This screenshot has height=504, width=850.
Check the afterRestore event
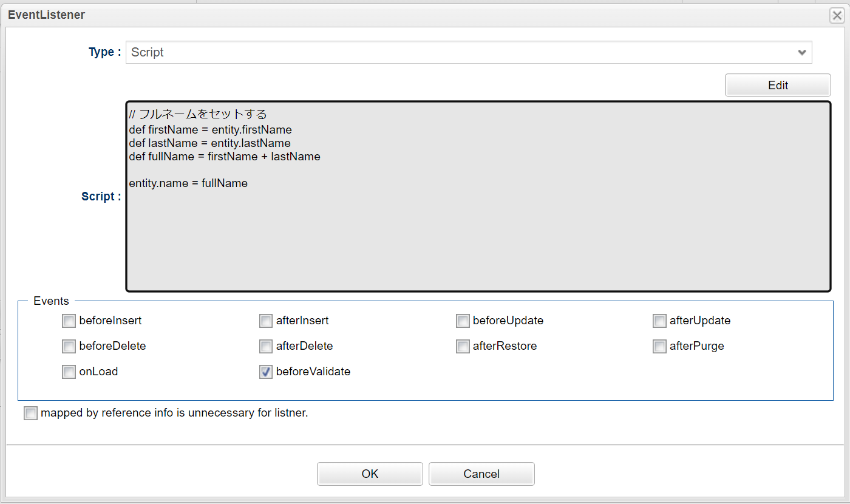(x=463, y=346)
